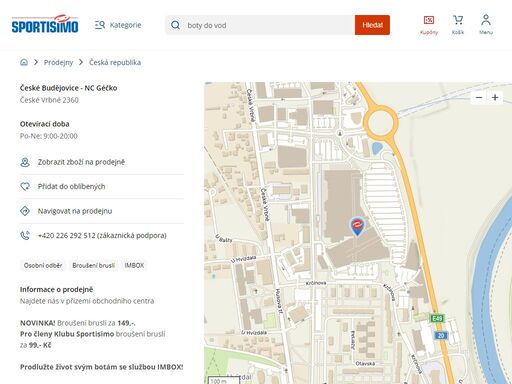Image resolution: width=512 pixels, height=384 pixels.
Task: Open the user Menu icon
Action: coord(486,25)
